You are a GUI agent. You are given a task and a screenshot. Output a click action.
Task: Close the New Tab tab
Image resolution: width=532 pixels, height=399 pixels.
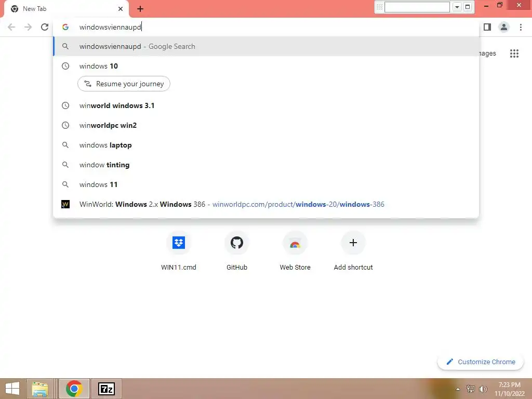pos(121,9)
